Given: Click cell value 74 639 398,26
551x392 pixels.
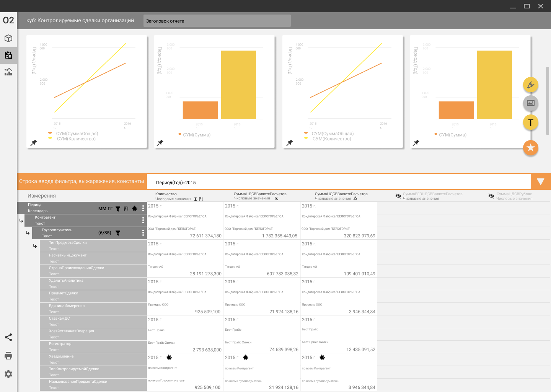Looking at the screenshot, I should (284, 350).
